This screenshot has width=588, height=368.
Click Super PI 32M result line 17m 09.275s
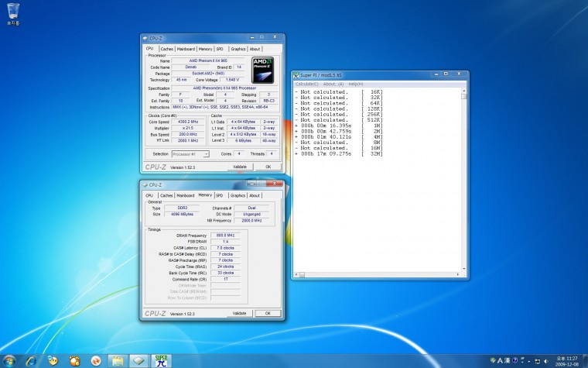[339, 153]
